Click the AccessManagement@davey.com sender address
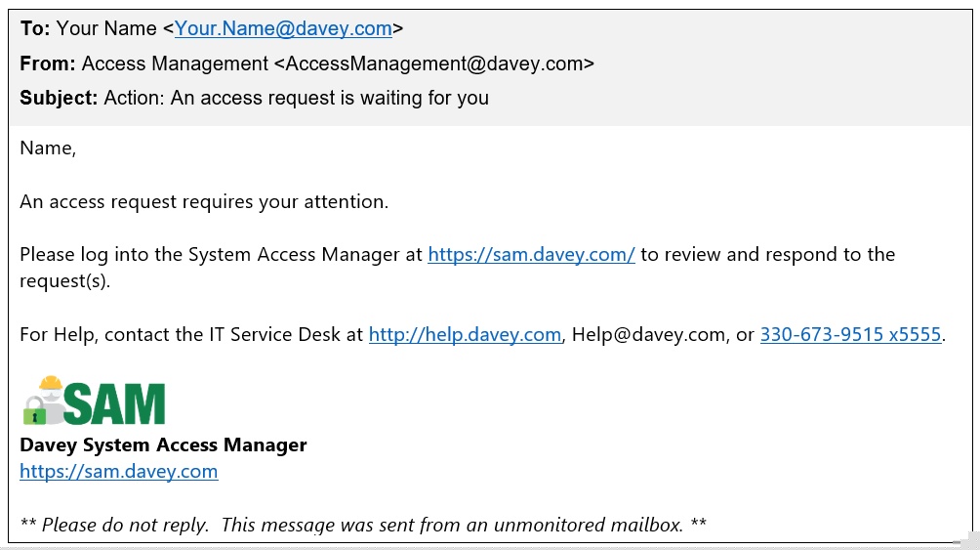Screen dimensions: 980x550 click(x=433, y=63)
